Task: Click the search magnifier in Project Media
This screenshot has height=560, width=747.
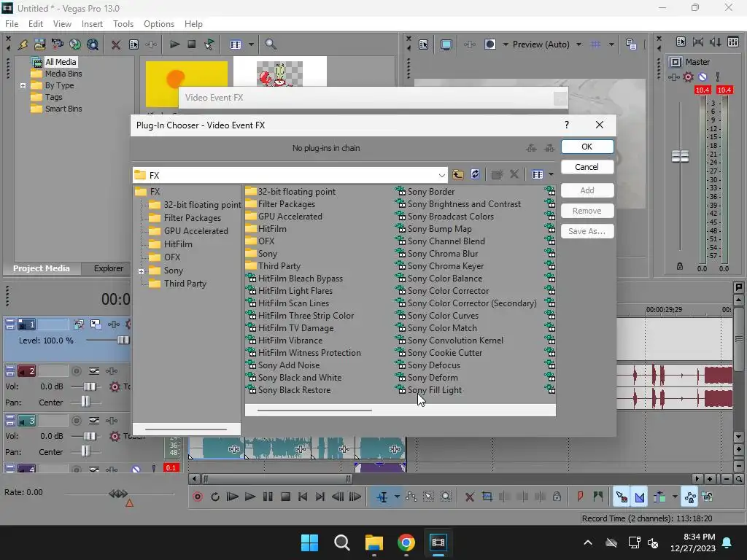Action: [x=271, y=44]
